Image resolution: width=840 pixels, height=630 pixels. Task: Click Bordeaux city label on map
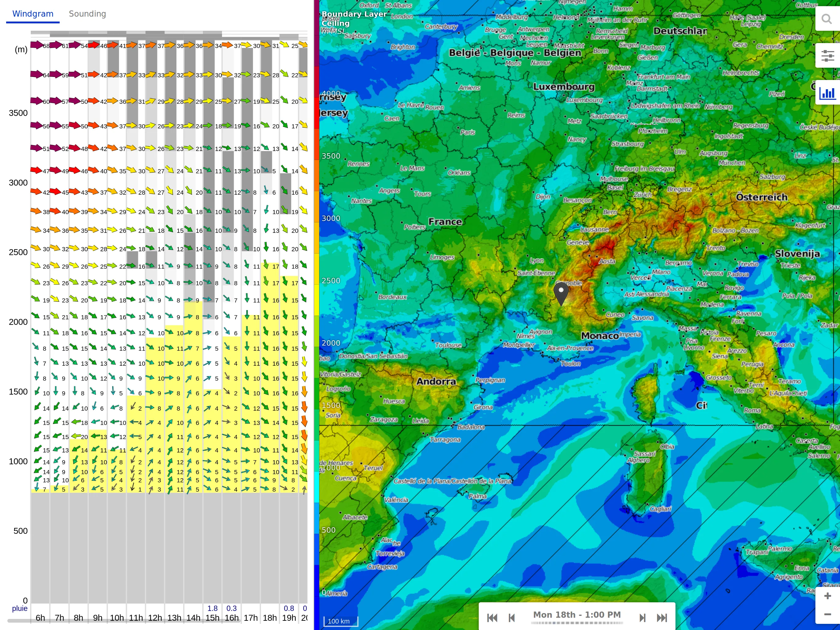point(392,297)
